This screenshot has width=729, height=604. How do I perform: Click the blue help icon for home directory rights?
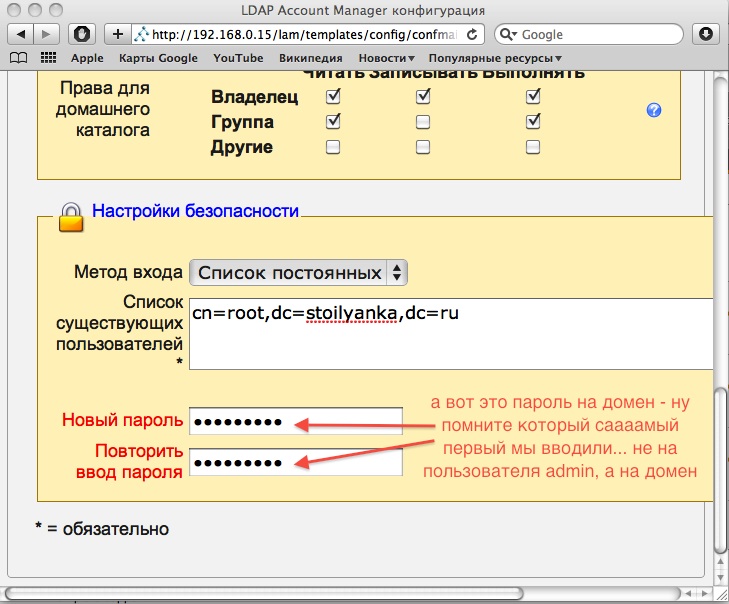click(655, 110)
